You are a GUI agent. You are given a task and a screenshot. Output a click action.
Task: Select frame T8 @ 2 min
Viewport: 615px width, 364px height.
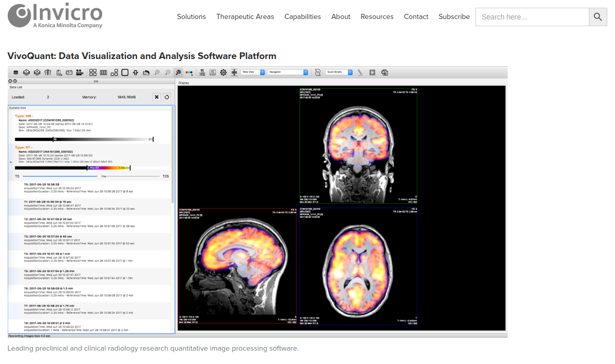coord(90,327)
